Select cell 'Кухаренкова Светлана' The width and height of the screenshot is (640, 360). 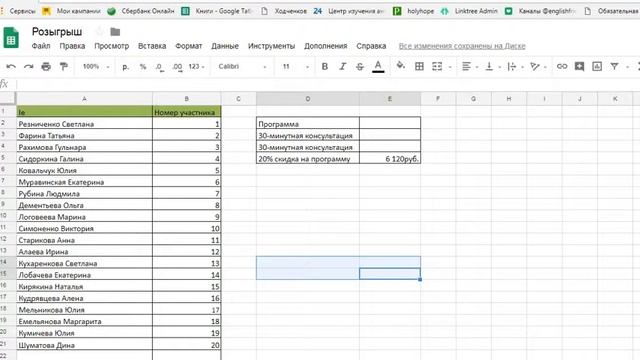84,263
